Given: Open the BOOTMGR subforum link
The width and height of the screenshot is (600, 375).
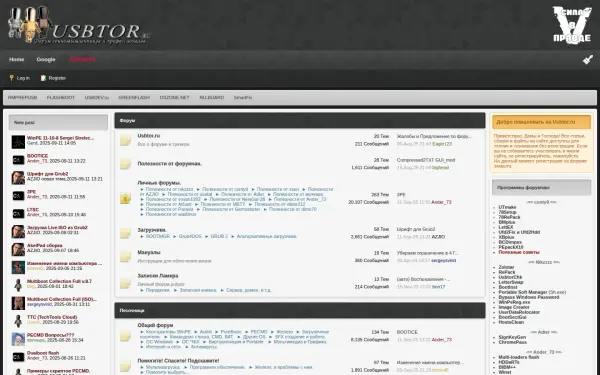Looking at the screenshot, I should point(158,236).
